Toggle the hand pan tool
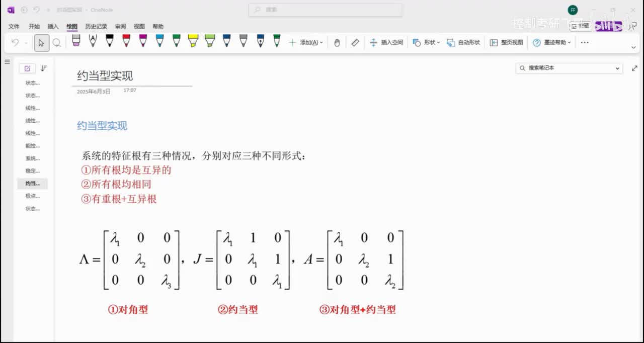Image resolution: width=644 pixels, height=343 pixels. (337, 43)
